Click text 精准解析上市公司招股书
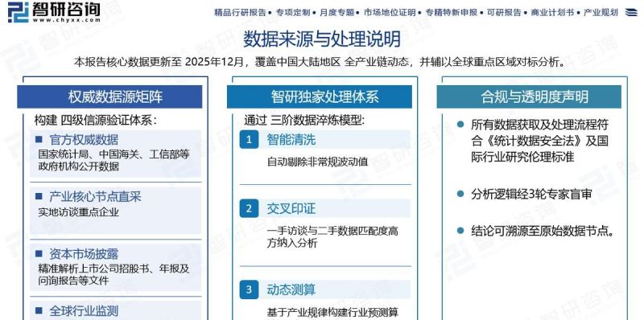The width and height of the screenshot is (644, 320). [x=93, y=269]
